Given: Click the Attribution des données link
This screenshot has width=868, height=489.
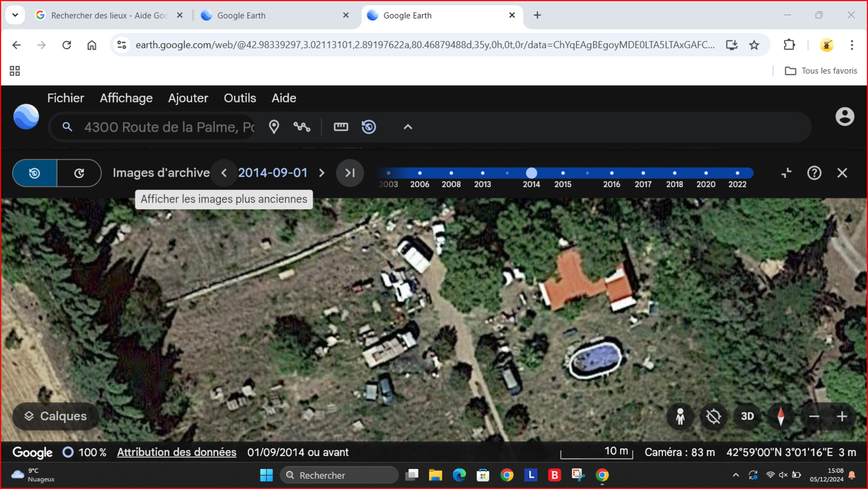Looking at the screenshot, I should 176,452.
